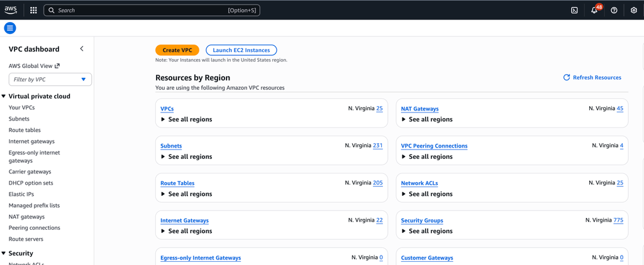Select Elastic IPs in the sidebar
Image resolution: width=644 pixels, height=265 pixels.
click(21, 194)
